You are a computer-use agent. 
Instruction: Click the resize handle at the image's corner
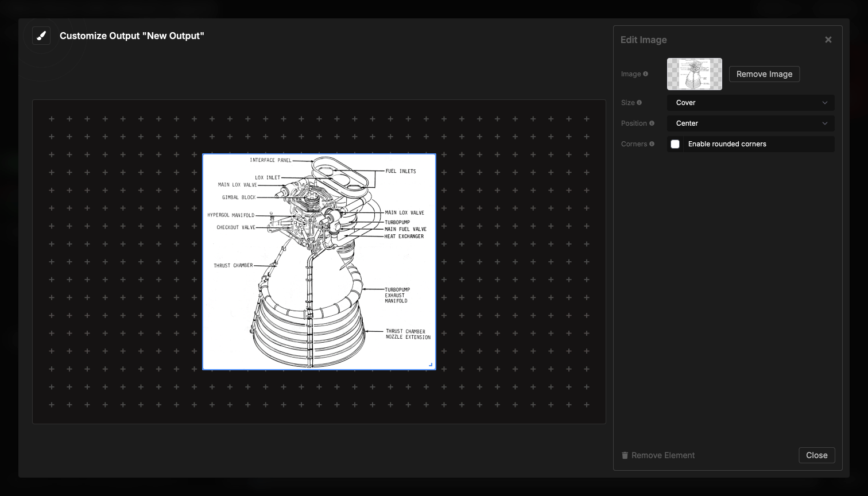429,364
